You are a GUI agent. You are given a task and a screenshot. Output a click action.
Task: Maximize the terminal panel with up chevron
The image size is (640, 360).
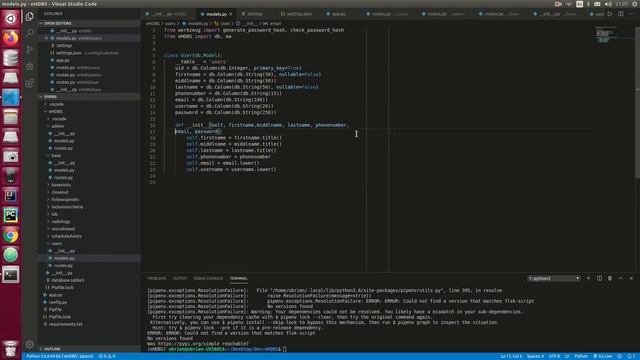pos(620,278)
